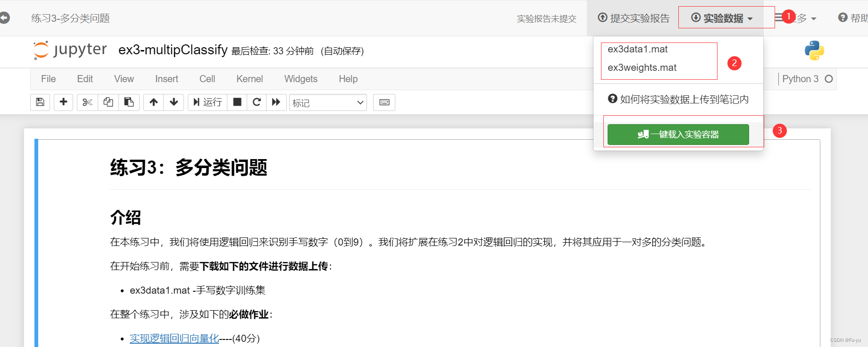Click 提交实验报告 button

(634, 18)
